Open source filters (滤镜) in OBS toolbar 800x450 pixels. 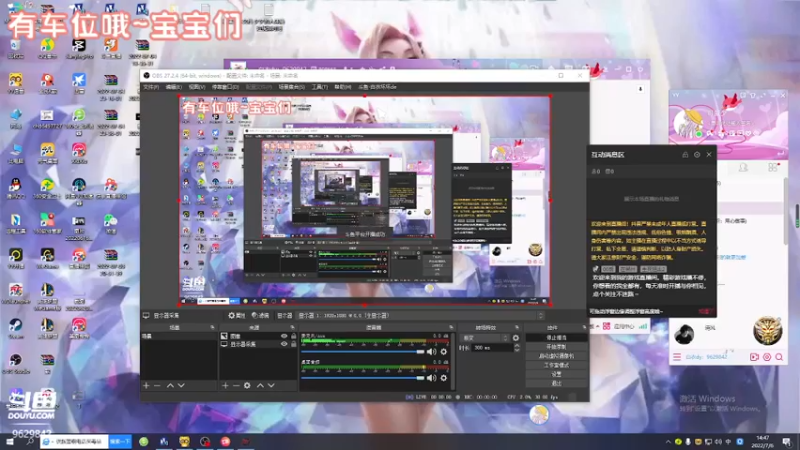[x=261, y=316]
